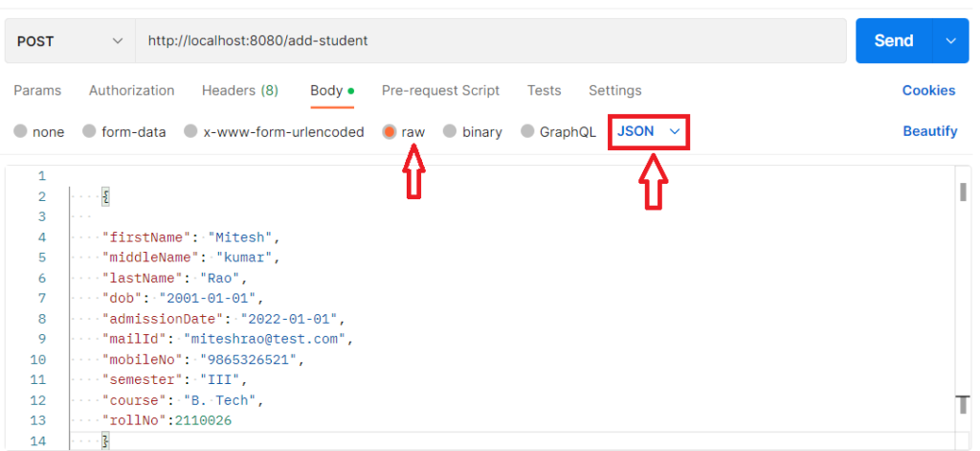The height and width of the screenshot is (451, 980).
Task: Switch to the Params tab
Action: point(37,91)
